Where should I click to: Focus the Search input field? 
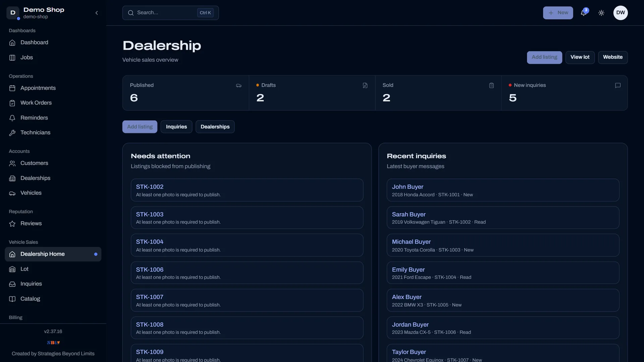[x=170, y=13]
